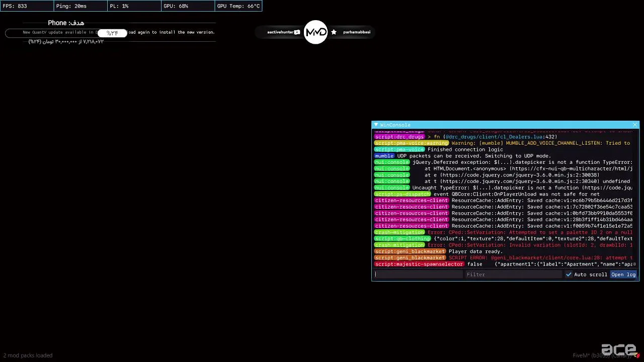
Task: Click '2 mod packs loaded' status text
Action: click(x=28, y=355)
